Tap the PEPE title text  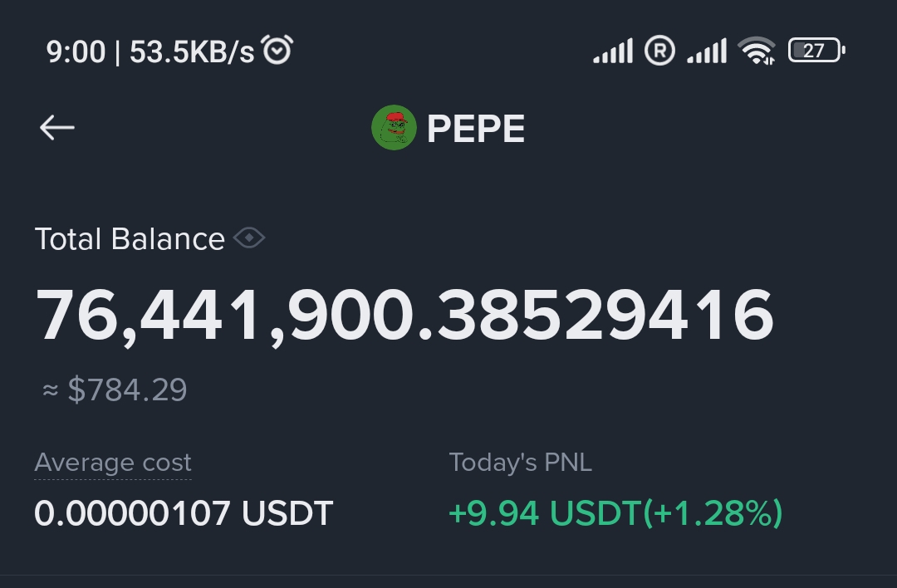476,129
